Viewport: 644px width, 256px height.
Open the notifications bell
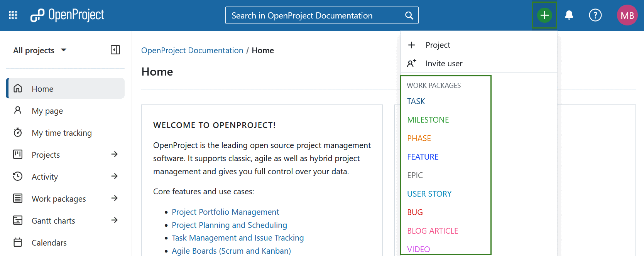tap(569, 15)
